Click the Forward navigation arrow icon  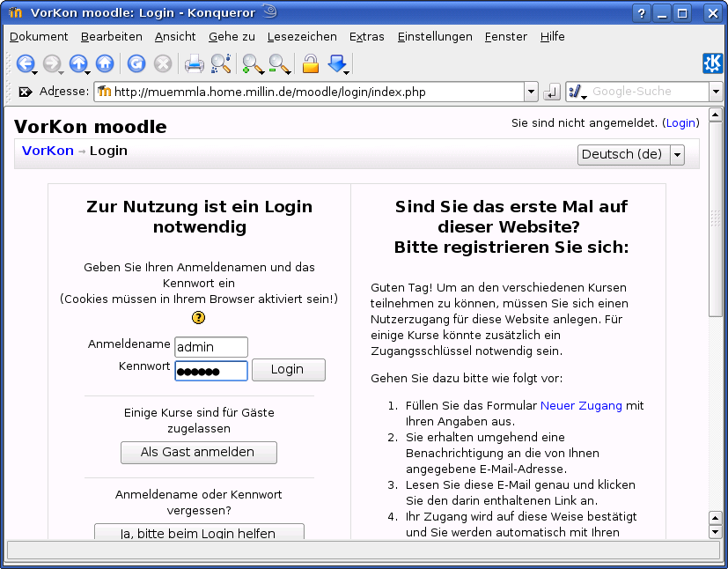52,63
